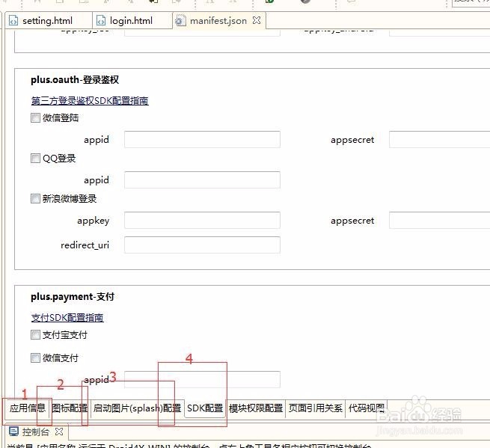The width and height of the screenshot is (490, 448).
Task: Open the 页面引用关系 tab
Action: coord(315,408)
